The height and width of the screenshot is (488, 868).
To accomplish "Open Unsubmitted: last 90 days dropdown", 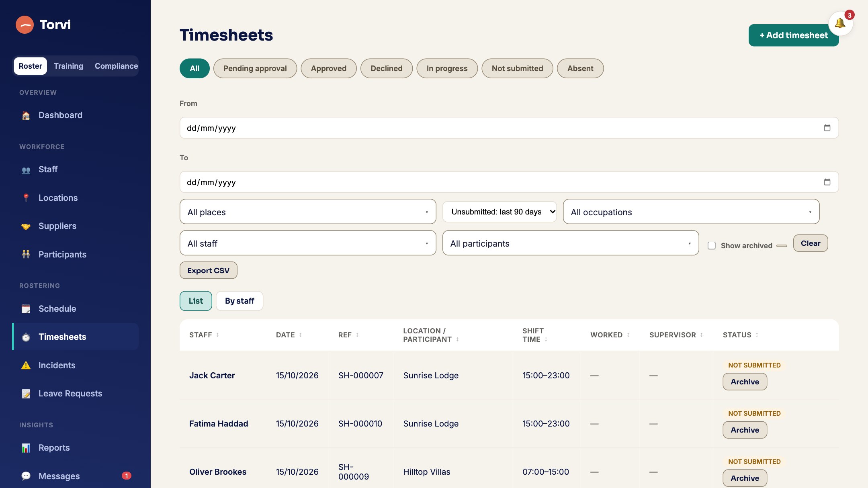I will click(500, 212).
